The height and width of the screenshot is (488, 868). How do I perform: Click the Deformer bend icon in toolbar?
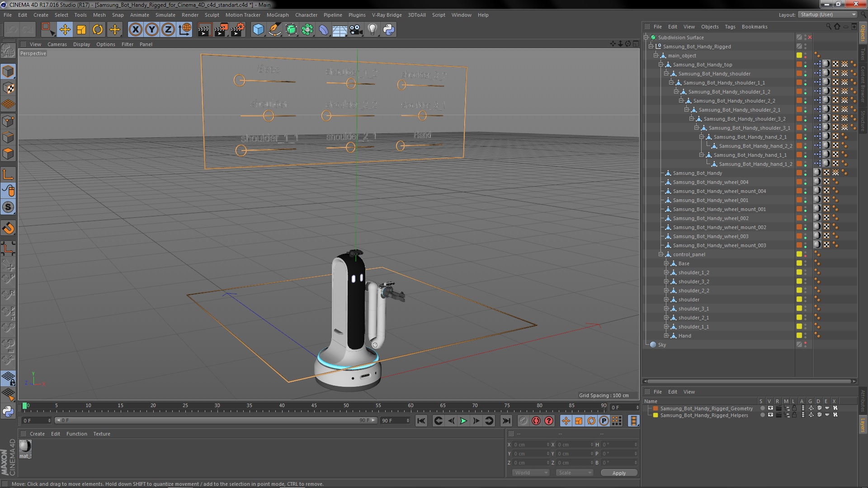click(324, 30)
